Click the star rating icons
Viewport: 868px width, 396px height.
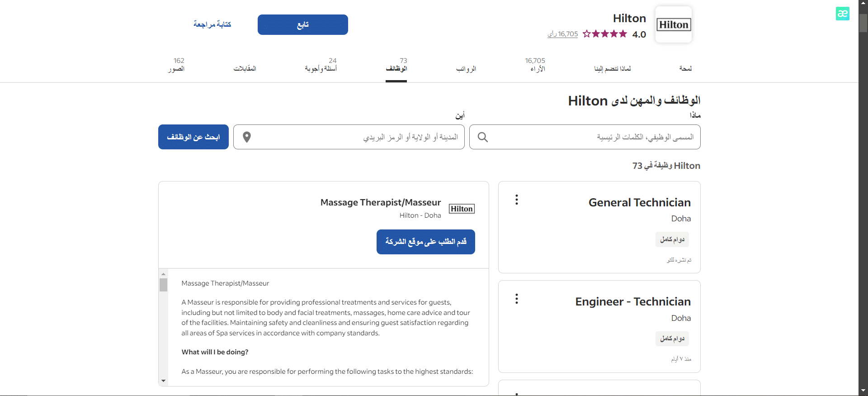[x=605, y=34]
